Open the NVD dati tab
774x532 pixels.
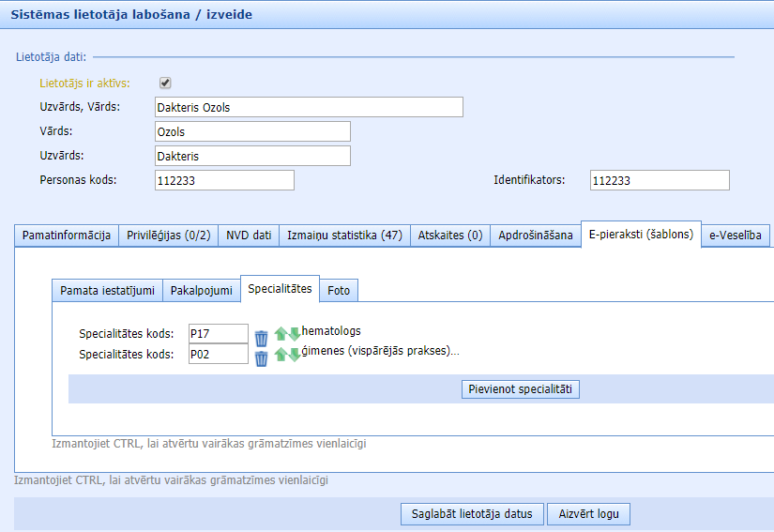(249, 236)
